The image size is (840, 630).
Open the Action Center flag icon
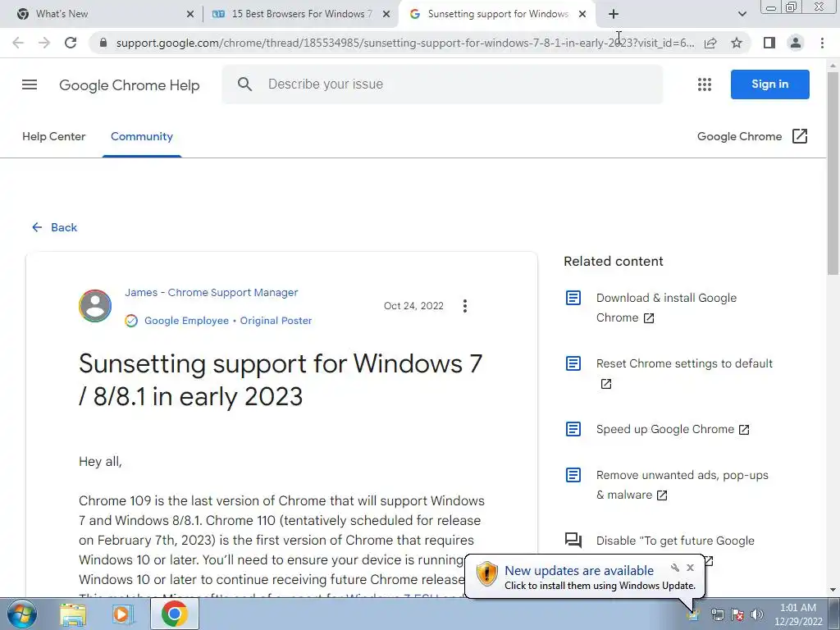pos(737,615)
